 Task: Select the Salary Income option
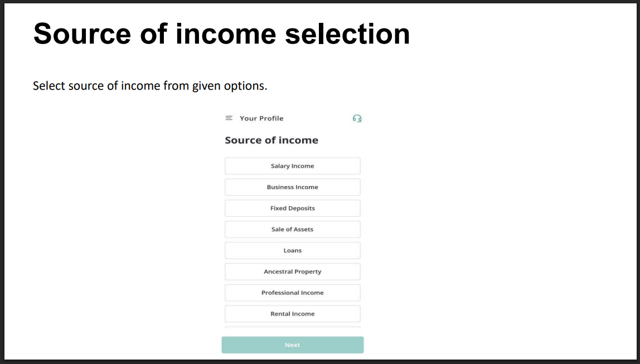pos(293,166)
